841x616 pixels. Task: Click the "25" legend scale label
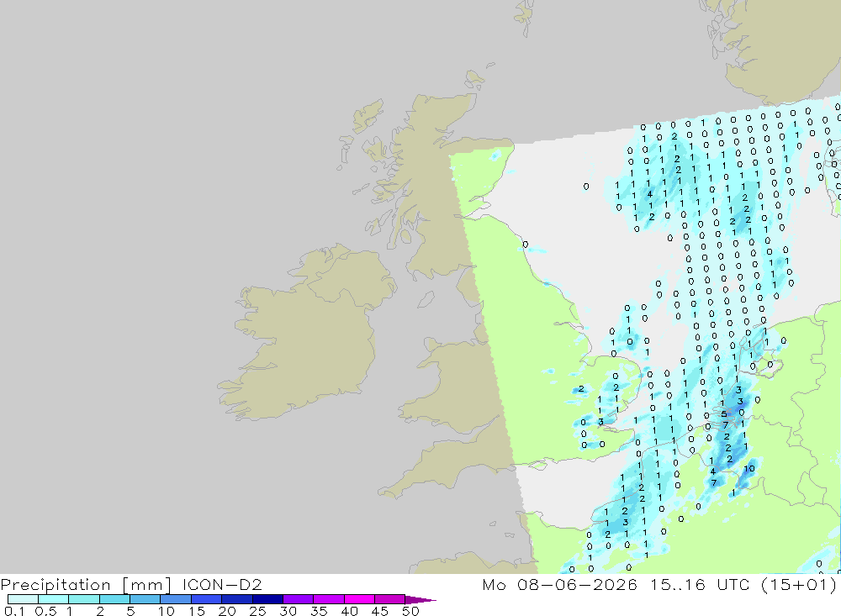click(x=257, y=611)
